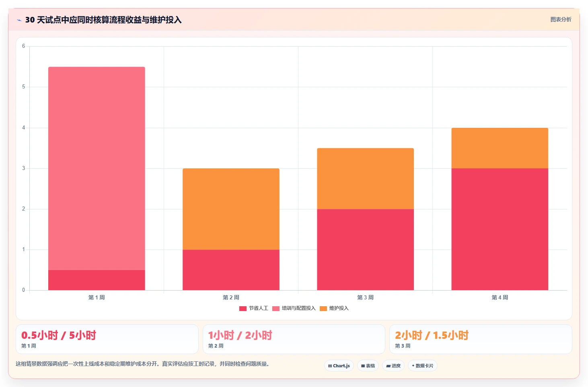
Task: Click the 第 1 周 pink 培训与配置 bar segment
Action: click(97, 168)
